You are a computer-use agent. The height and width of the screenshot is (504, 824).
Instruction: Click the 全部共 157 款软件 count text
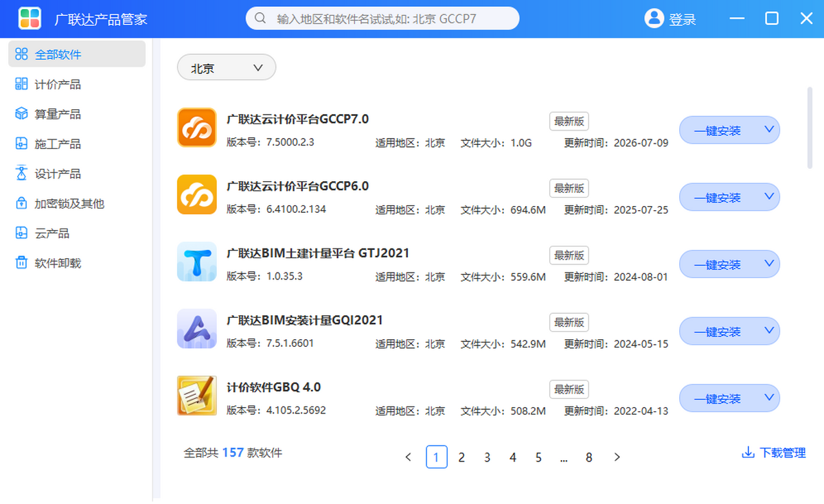(233, 453)
